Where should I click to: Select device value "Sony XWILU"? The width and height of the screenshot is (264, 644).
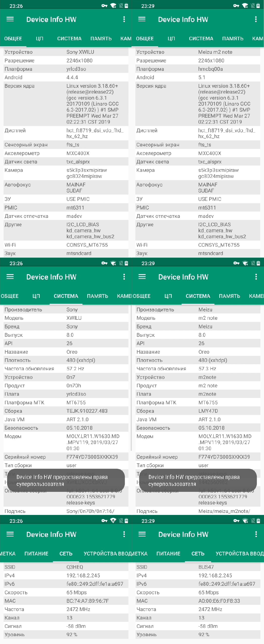tap(80, 52)
